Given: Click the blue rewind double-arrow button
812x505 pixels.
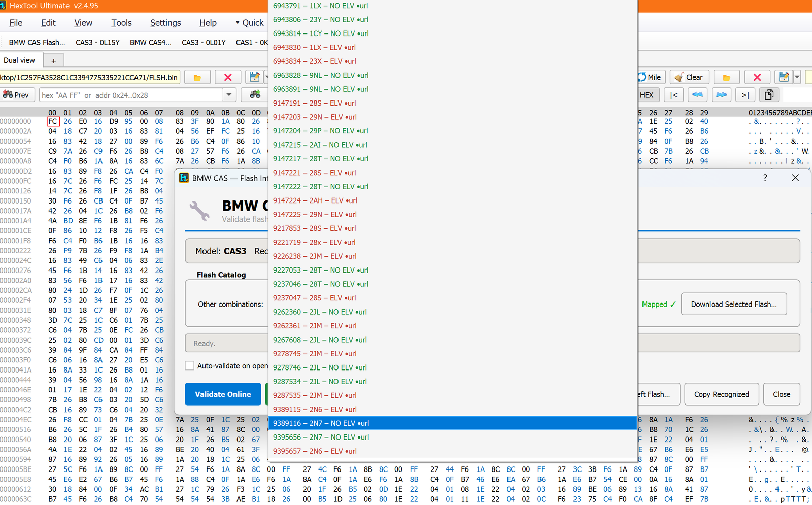Looking at the screenshot, I should pos(698,95).
